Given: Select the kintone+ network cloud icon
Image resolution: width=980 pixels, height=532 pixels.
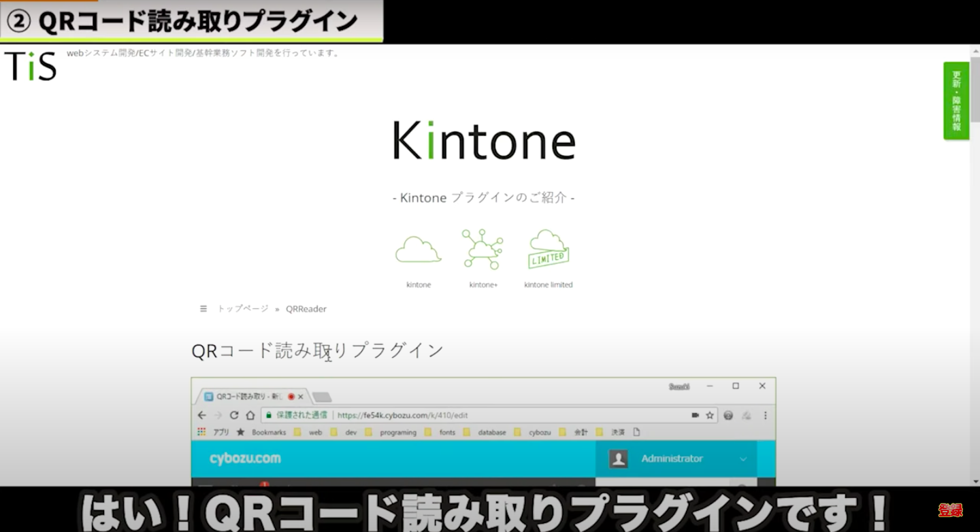Looking at the screenshot, I should [483, 249].
